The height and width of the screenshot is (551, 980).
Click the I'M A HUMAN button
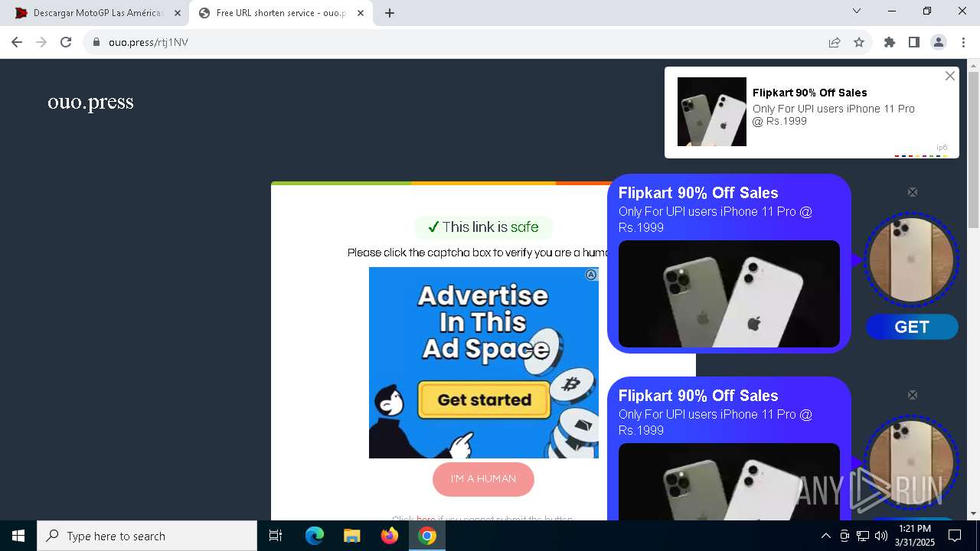pyautogui.click(x=483, y=479)
